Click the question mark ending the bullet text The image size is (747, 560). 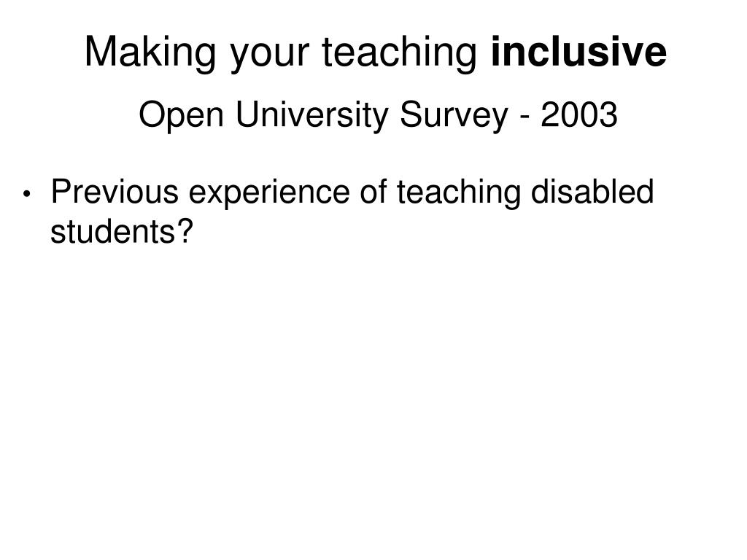tap(186, 231)
